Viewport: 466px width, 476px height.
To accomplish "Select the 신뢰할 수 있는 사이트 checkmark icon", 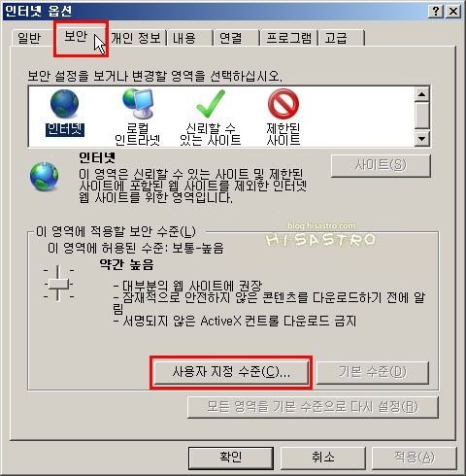I will 211,104.
